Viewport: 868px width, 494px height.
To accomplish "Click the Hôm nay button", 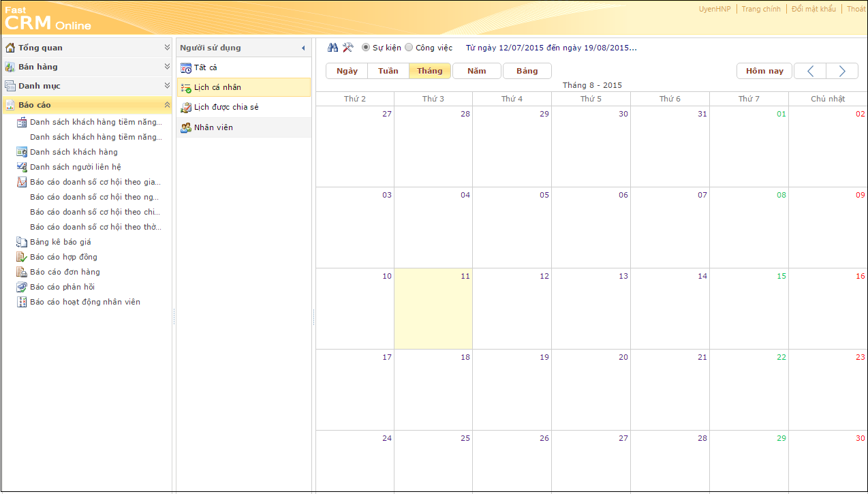I will pos(764,71).
